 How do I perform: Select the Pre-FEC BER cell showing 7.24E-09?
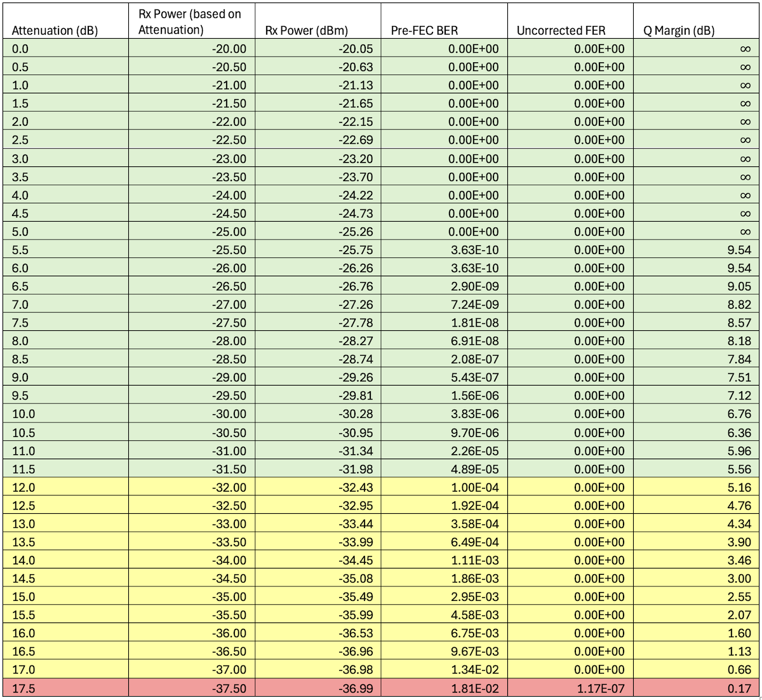click(x=444, y=304)
